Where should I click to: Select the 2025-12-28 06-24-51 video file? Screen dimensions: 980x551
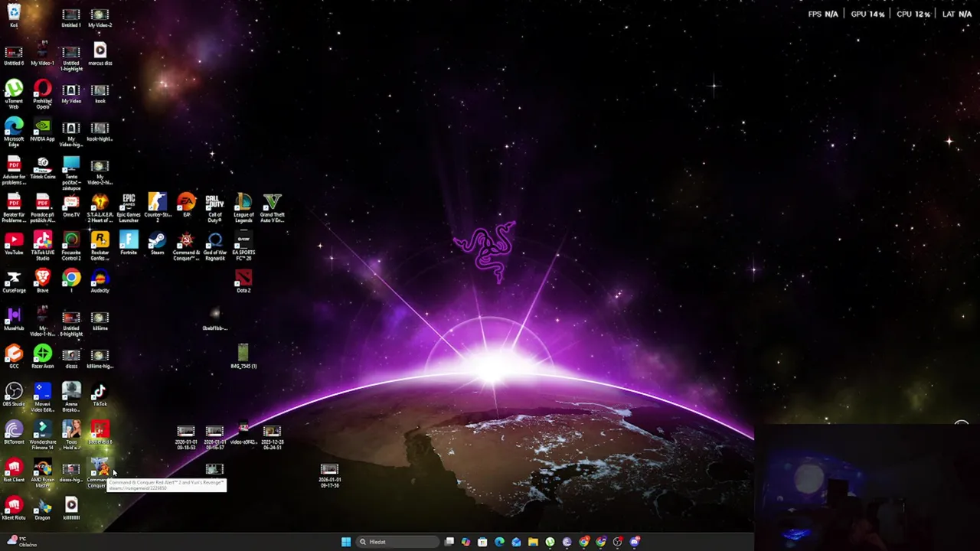(x=272, y=438)
